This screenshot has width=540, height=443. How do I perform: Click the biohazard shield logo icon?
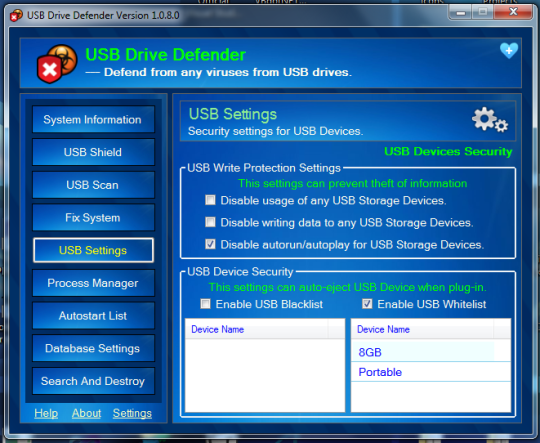click(x=57, y=64)
